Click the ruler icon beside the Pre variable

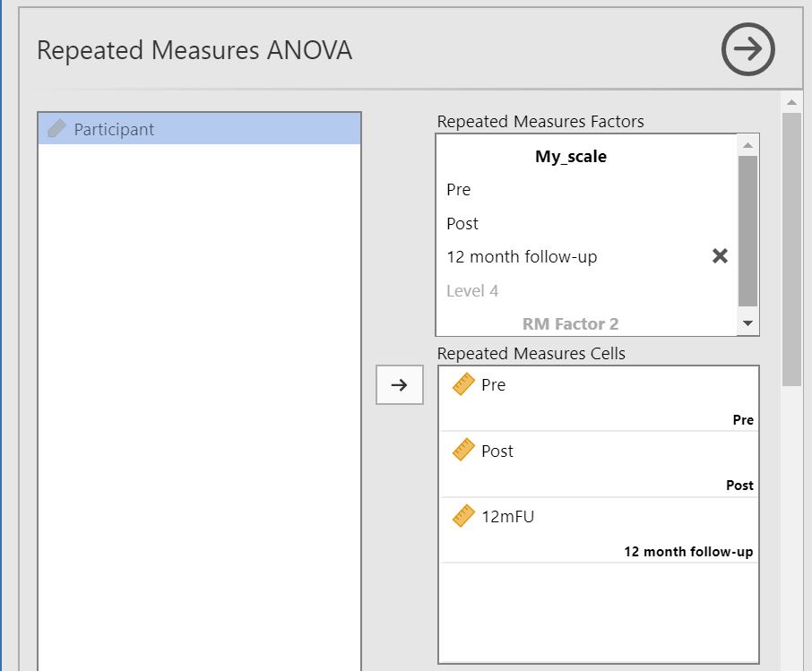click(462, 385)
